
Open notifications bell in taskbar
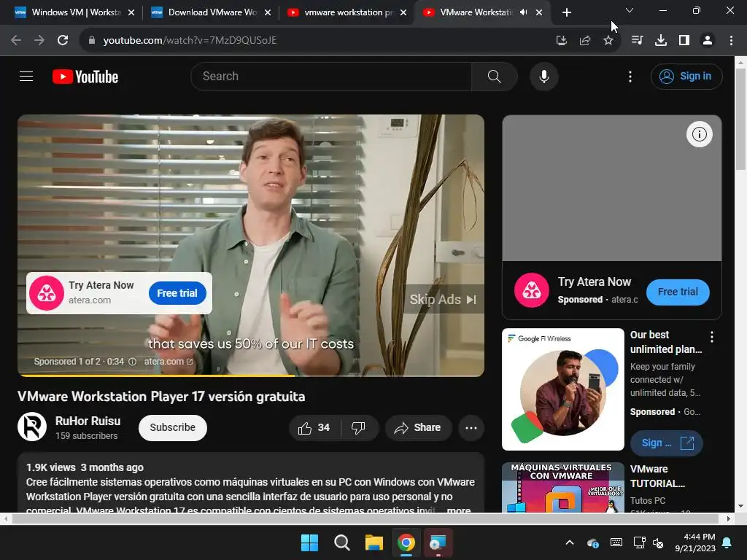[x=727, y=542]
